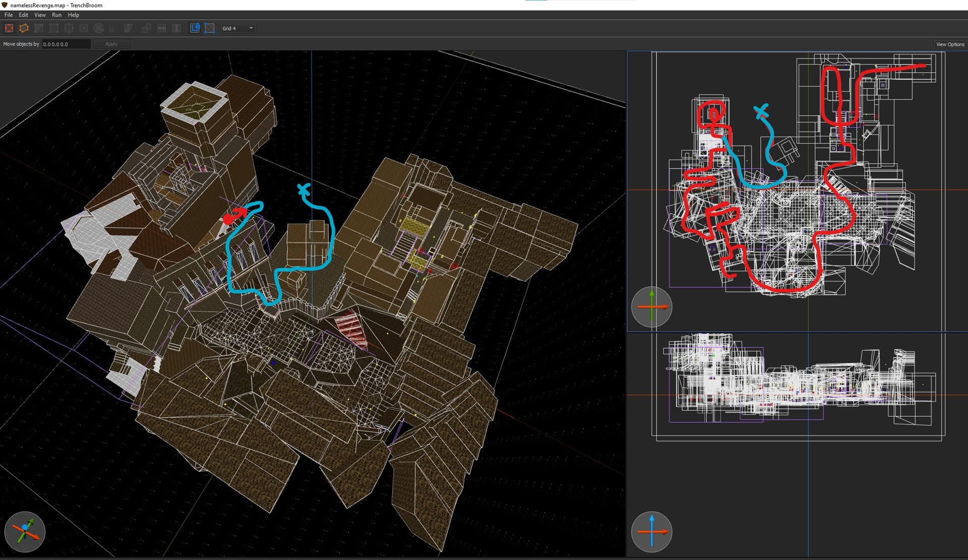Select the vertex tool icon

point(54,28)
